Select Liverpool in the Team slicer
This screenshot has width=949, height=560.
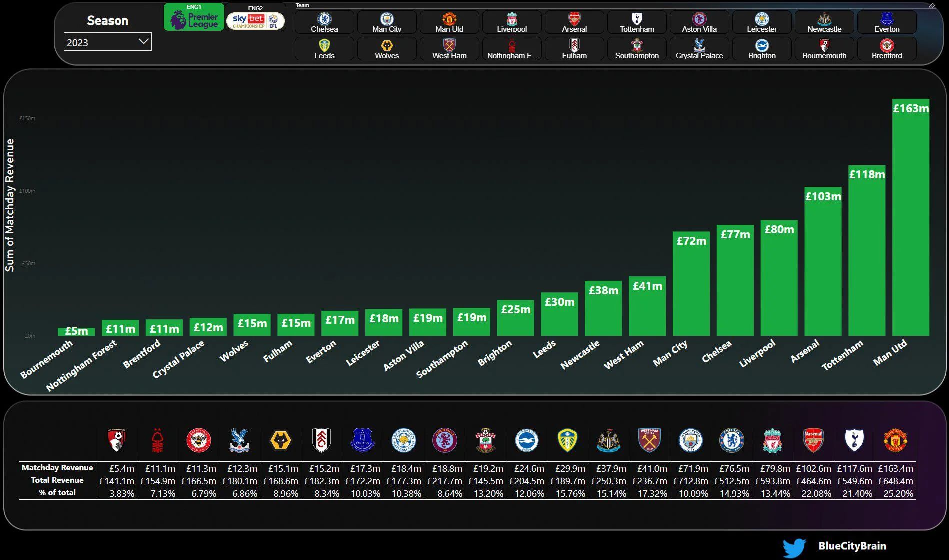[512, 22]
